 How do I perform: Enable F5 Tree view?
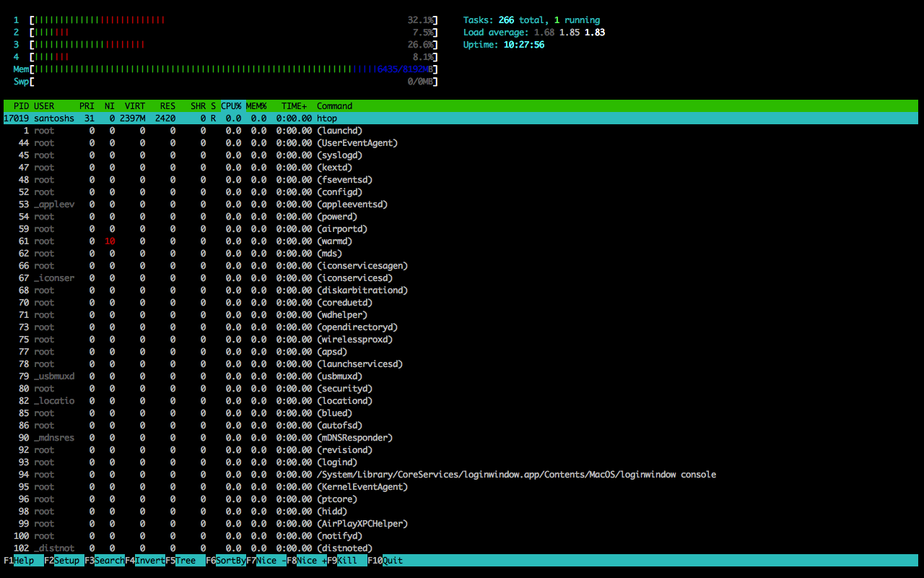[185, 561]
